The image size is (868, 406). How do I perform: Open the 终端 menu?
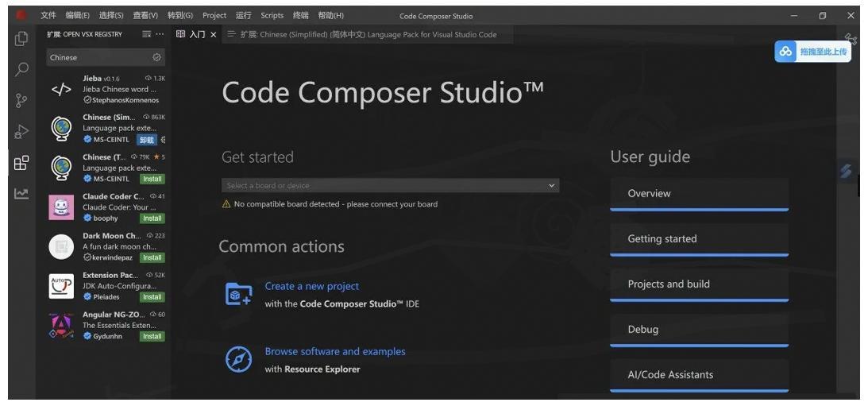point(301,16)
